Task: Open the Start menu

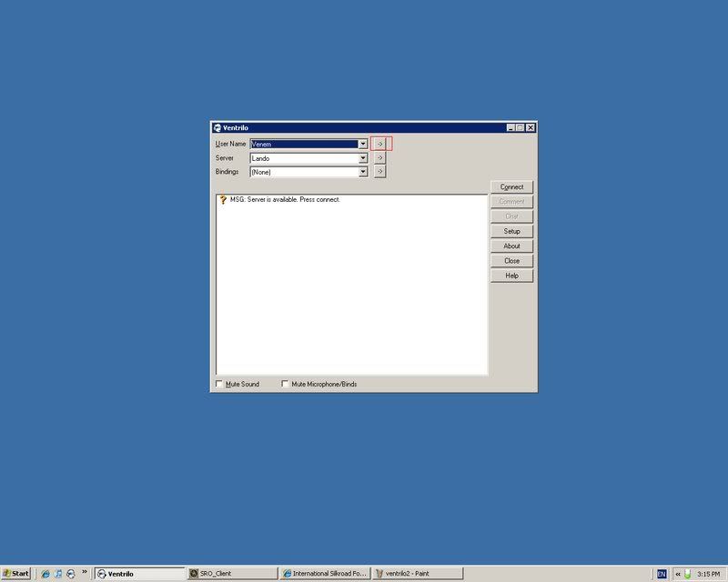Action: 15,574
